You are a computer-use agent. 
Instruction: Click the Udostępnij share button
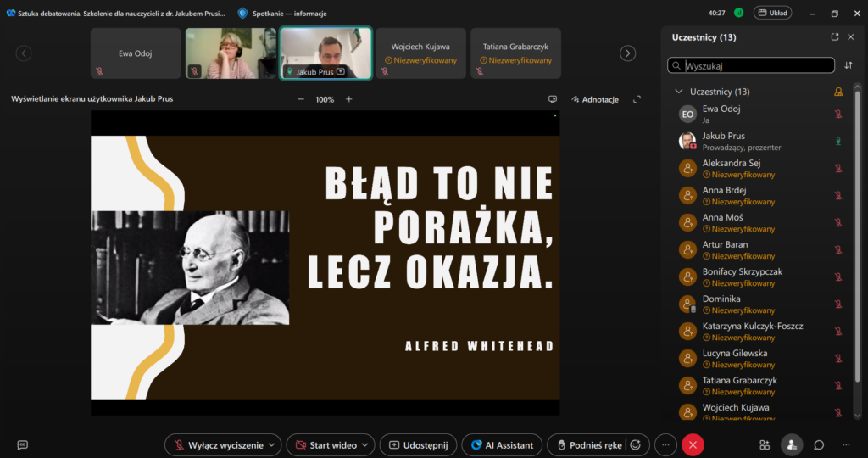coord(418,444)
